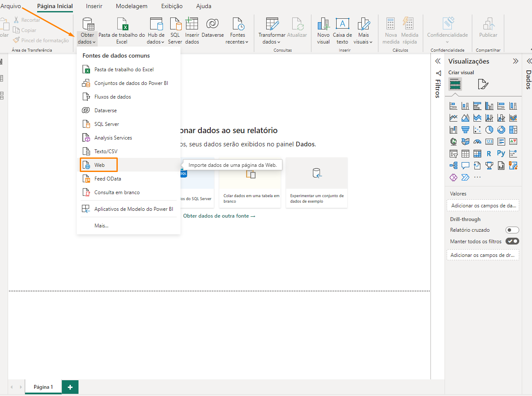This screenshot has width=532, height=396.
Task: Choose Consulta em branco
Action: point(128,192)
